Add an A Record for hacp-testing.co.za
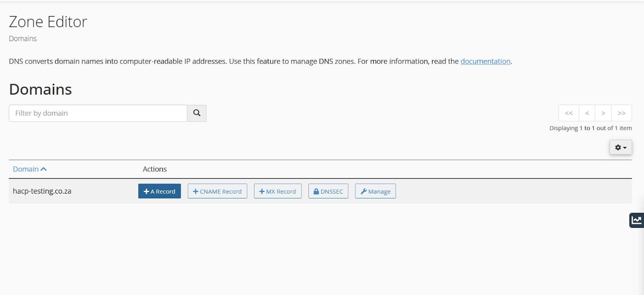This screenshot has width=644, height=295. [159, 191]
